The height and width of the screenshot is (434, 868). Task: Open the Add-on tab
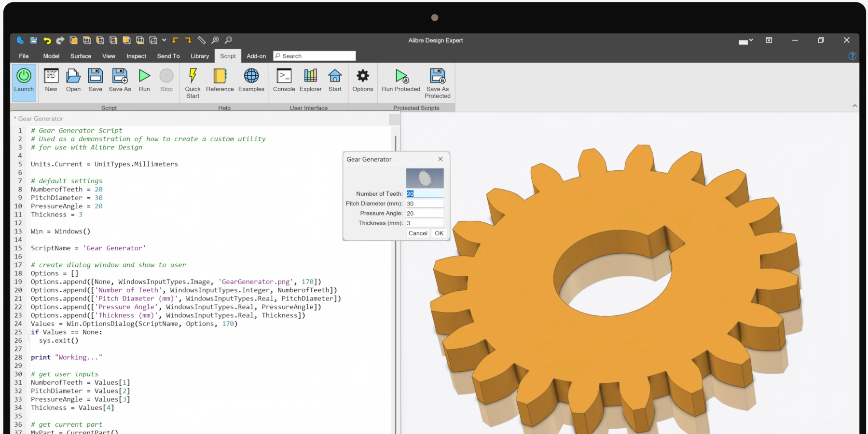(256, 56)
